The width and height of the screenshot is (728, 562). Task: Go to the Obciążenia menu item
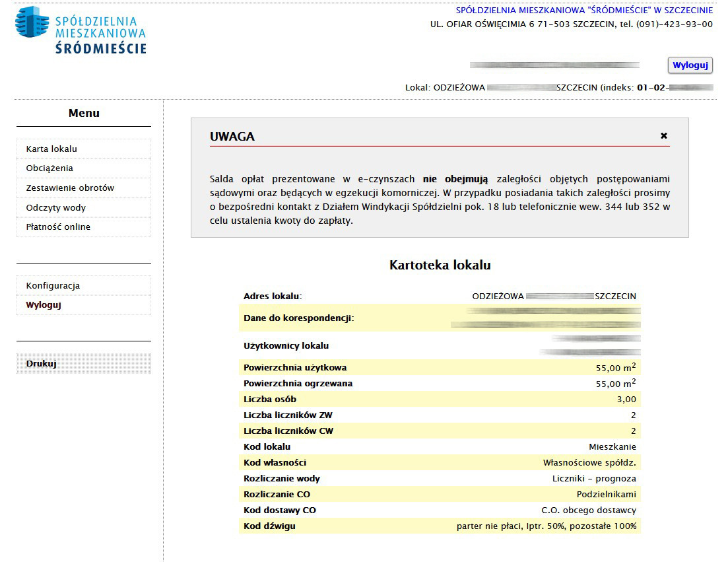(x=50, y=168)
